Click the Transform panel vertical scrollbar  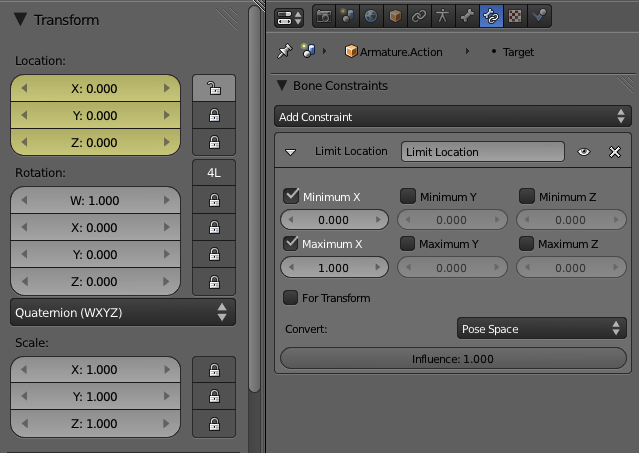pyautogui.click(x=254, y=198)
